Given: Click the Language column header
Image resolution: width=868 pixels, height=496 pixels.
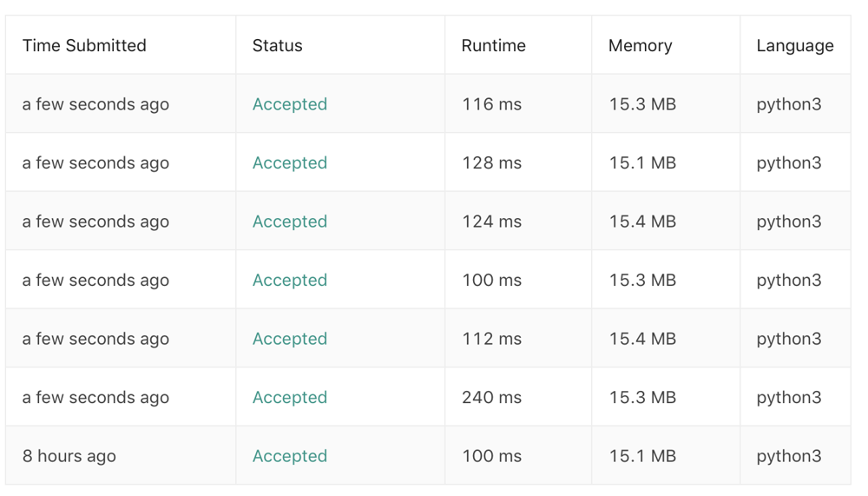Looking at the screenshot, I should click(x=795, y=46).
